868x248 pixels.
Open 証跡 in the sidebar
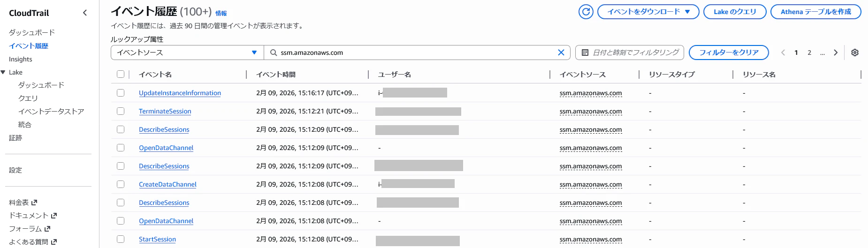[x=15, y=138]
